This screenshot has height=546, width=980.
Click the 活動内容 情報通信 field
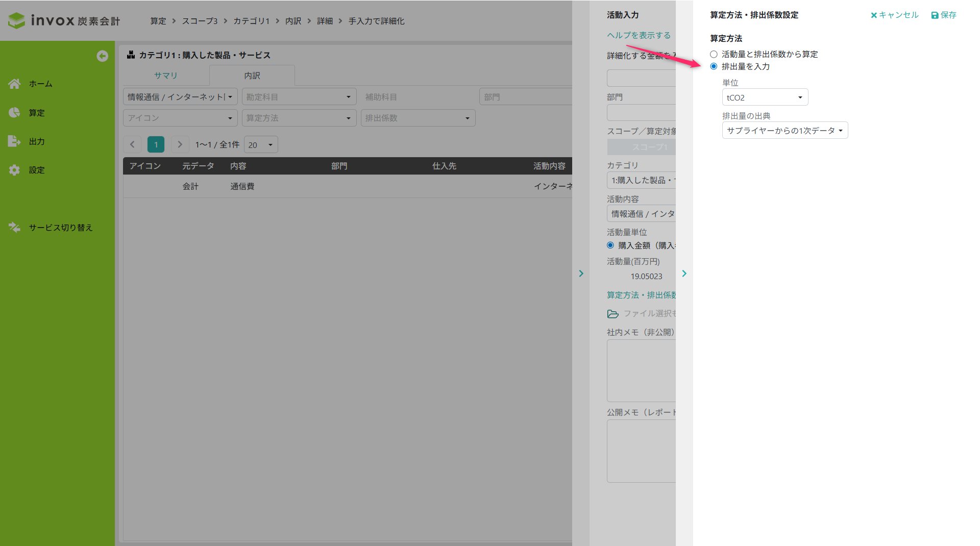point(642,214)
